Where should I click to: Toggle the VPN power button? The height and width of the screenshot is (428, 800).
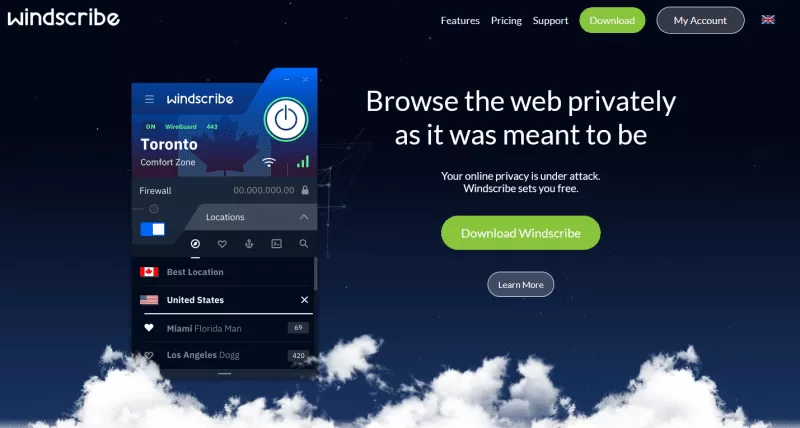tap(286, 119)
